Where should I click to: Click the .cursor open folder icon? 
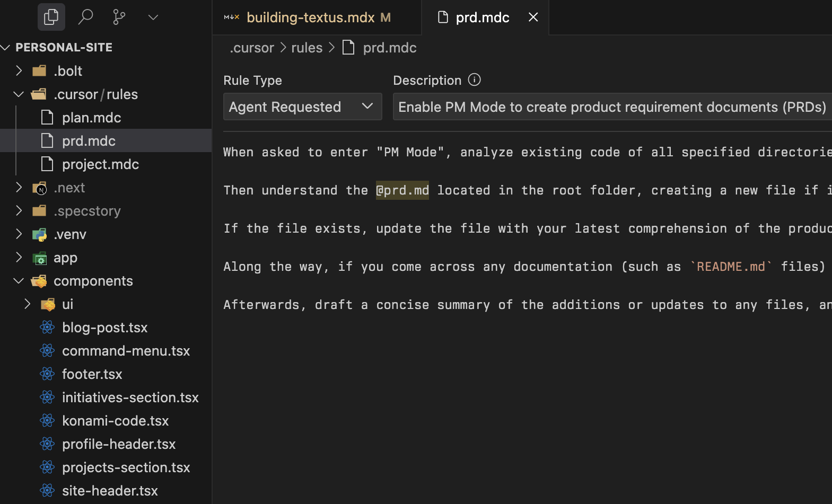click(39, 94)
